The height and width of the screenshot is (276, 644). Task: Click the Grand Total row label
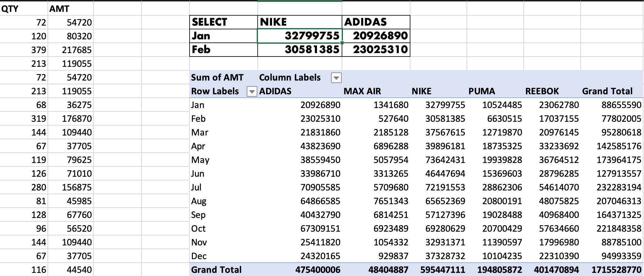coord(224,270)
